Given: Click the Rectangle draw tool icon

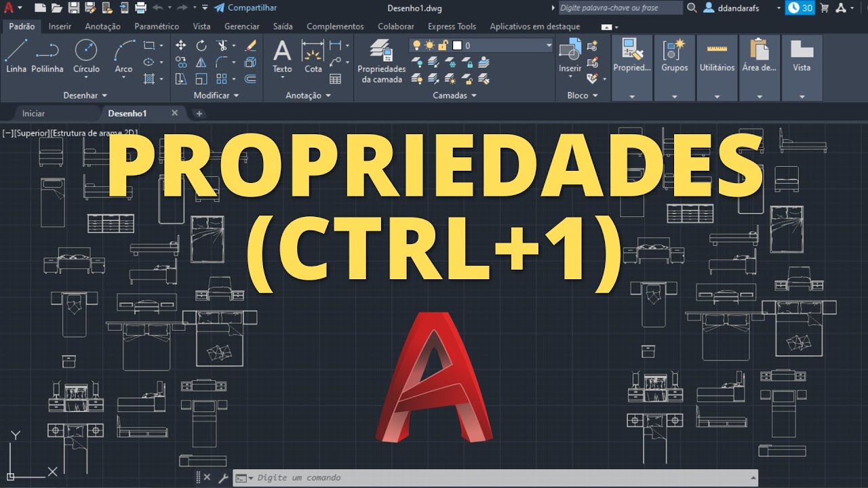Looking at the screenshot, I should tap(149, 45).
